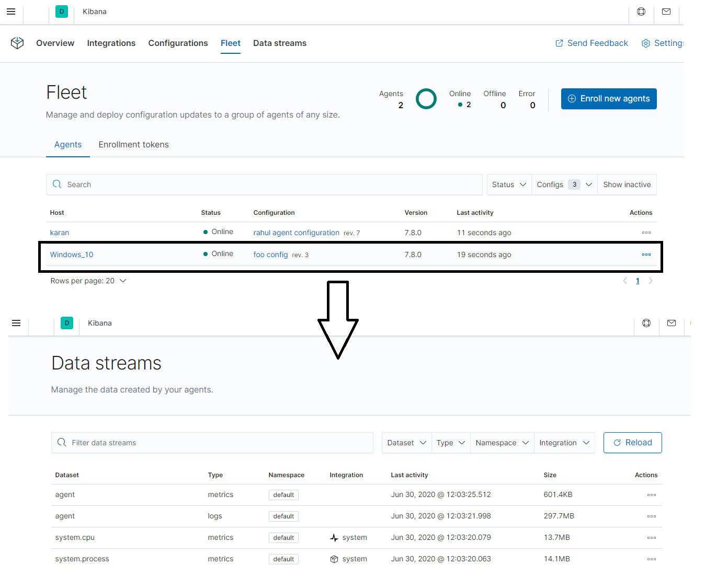Click the agents Search field

pyautogui.click(x=264, y=184)
